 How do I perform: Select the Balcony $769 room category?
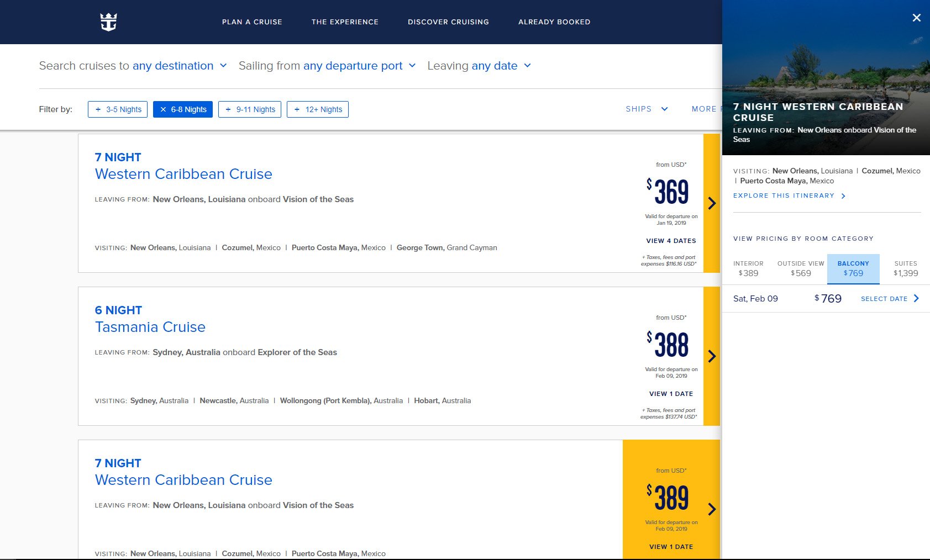(853, 268)
